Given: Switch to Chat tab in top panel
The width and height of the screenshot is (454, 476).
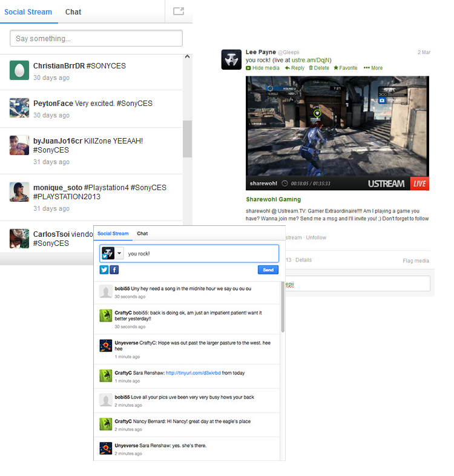Looking at the screenshot, I should [x=73, y=12].
